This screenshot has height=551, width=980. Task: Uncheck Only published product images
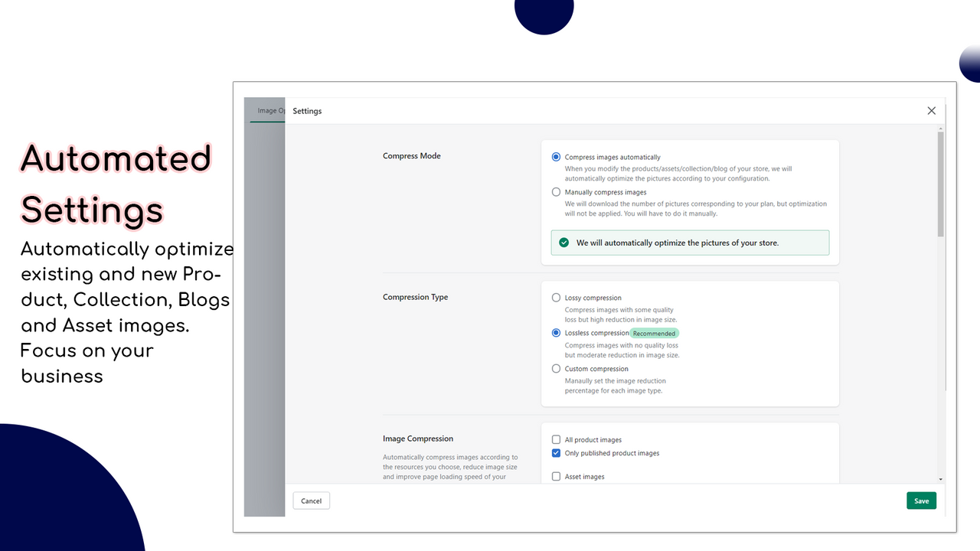pyautogui.click(x=556, y=453)
